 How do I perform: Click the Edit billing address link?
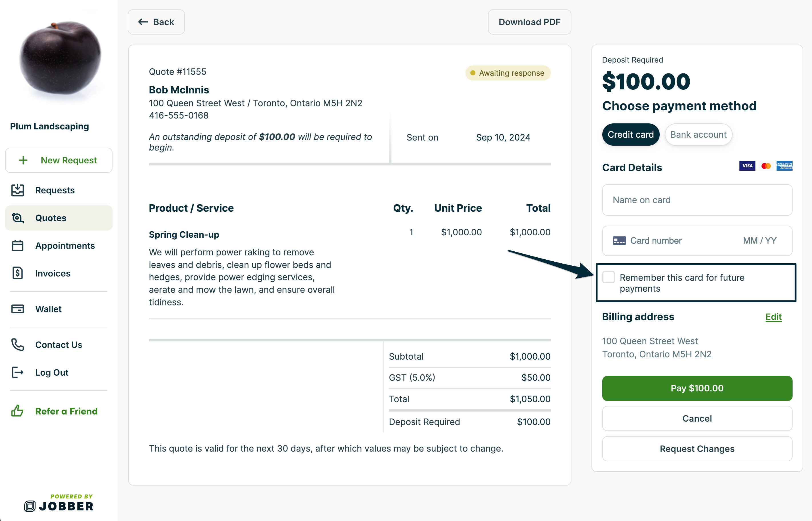tap(773, 317)
